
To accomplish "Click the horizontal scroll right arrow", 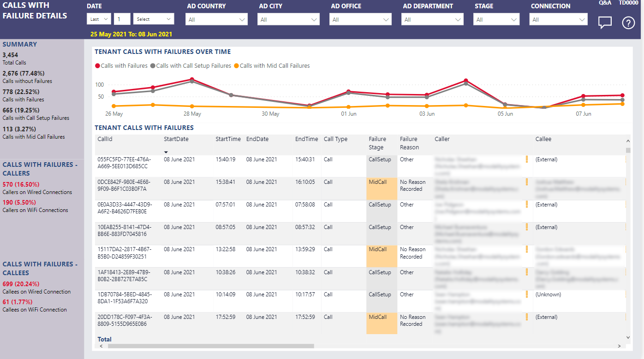I will [619, 346].
